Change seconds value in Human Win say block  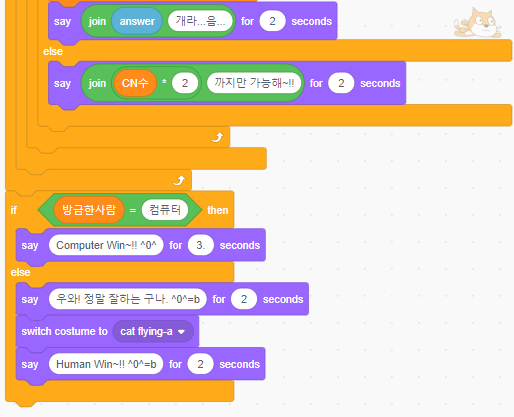coord(200,364)
